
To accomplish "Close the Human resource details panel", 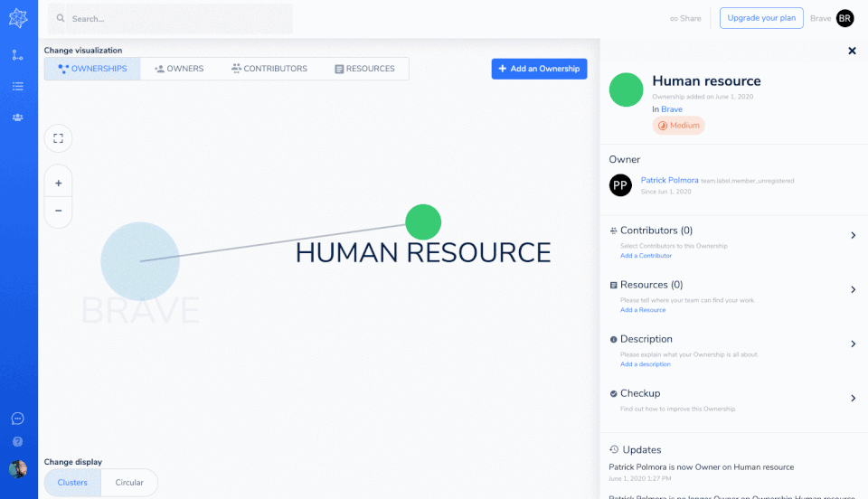I will point(852,51).
